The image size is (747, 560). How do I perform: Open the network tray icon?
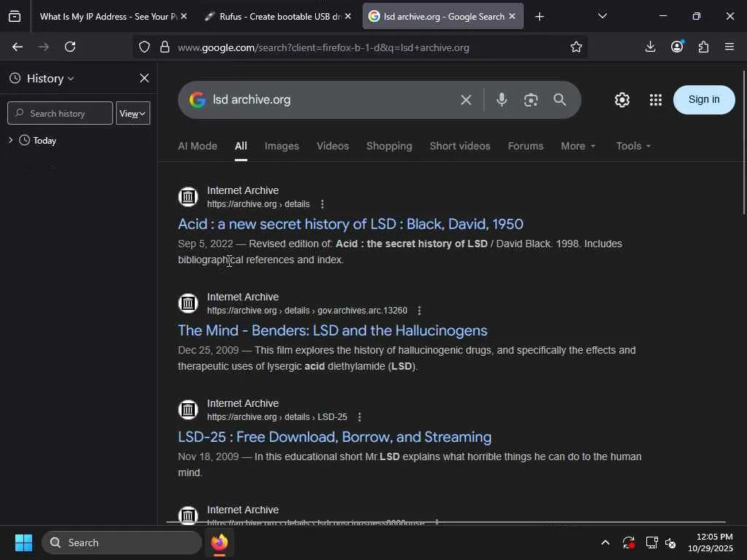[651, 542]
